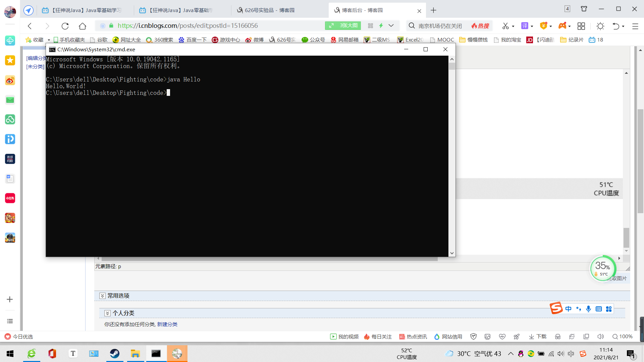Toggle Sogou Chinese/English input mode

(568, 309)
